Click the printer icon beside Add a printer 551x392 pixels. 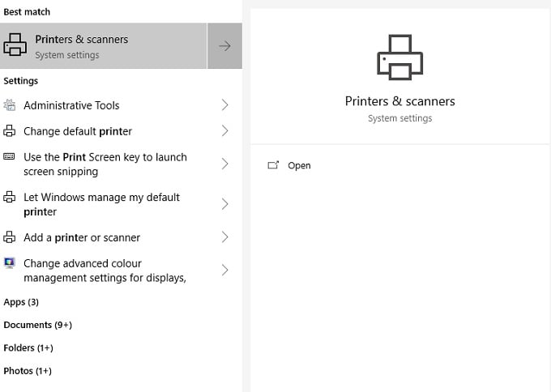click(10, 237)
